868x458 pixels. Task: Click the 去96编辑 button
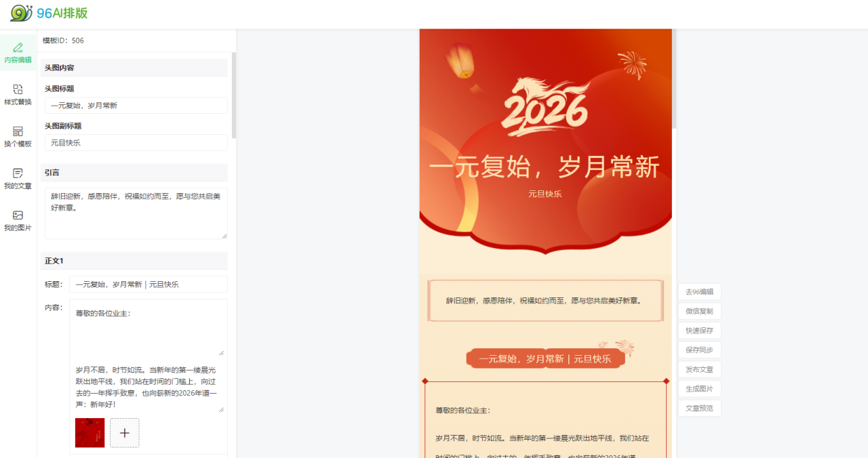click(x=699, y=292)
